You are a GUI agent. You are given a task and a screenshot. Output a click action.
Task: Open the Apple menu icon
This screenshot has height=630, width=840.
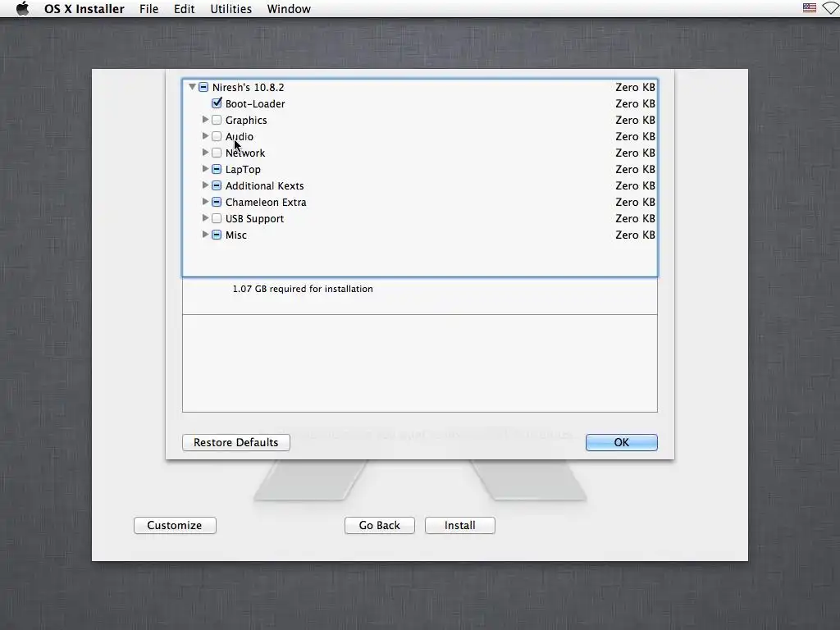point(22,8)
